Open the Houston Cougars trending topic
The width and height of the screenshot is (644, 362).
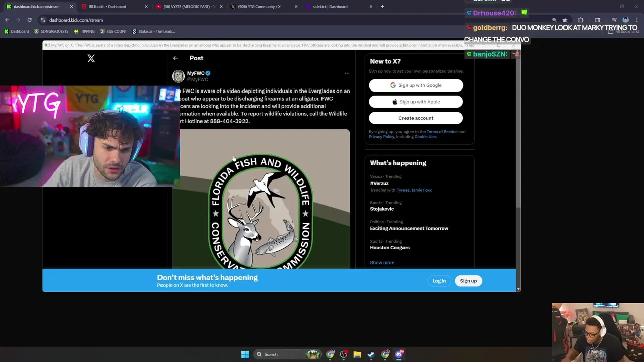point(389,248)
